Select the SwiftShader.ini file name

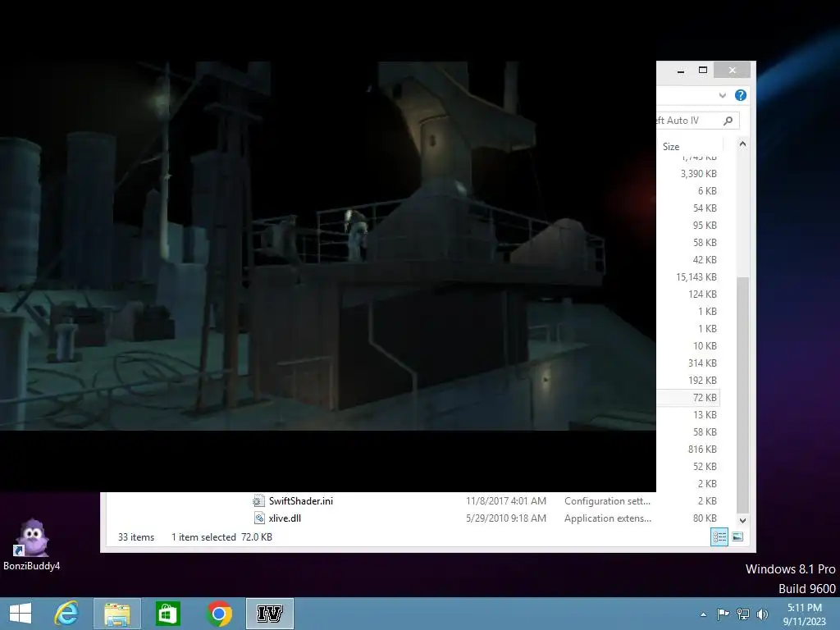[300, 501]
